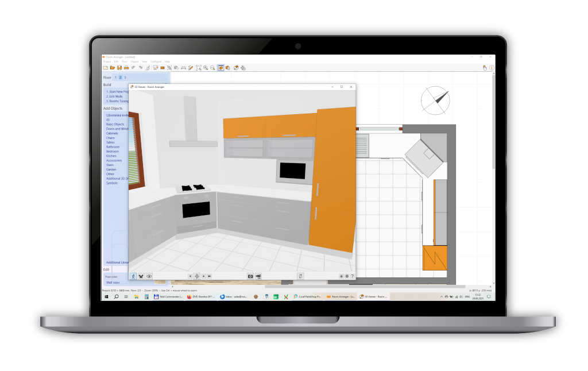
Task: Create a new project with the New icon
Action: [x=106, y=67]
